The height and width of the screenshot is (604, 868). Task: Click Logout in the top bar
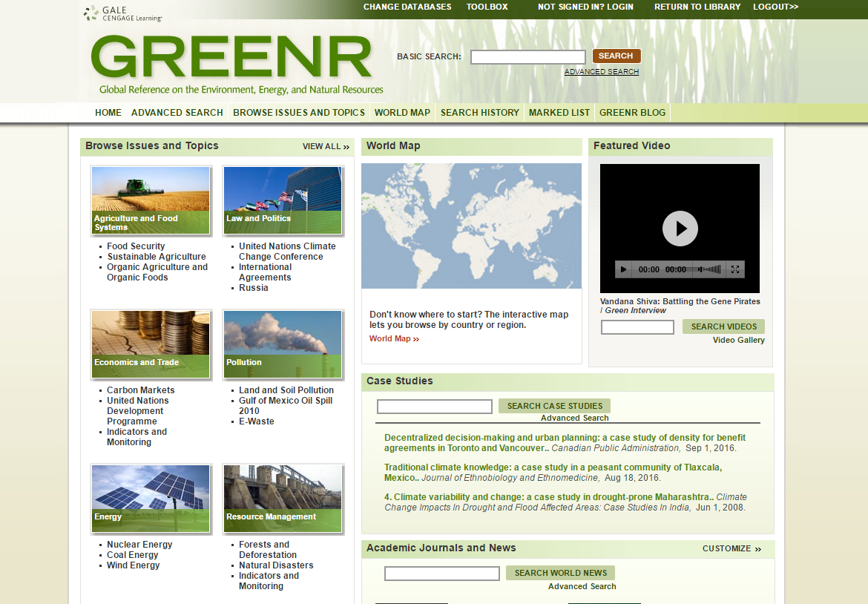click(775, 7)
